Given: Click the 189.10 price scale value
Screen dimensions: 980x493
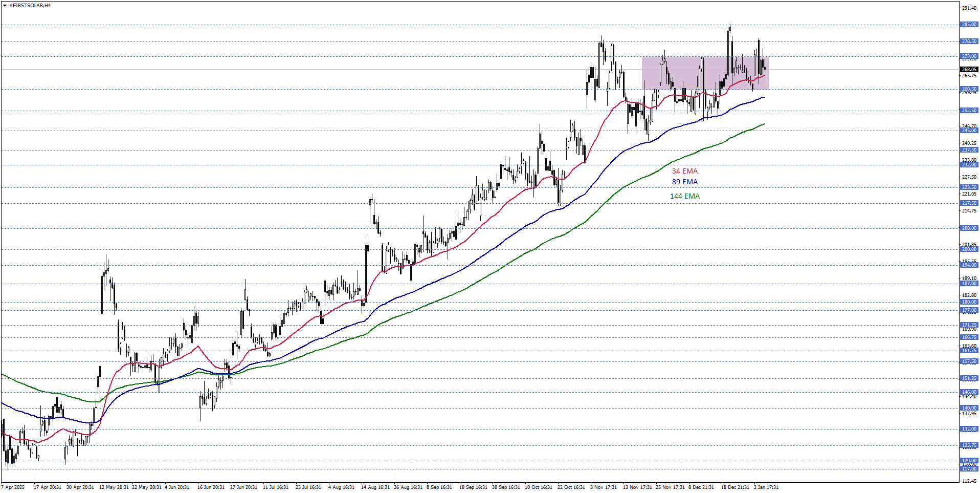Looking at the screenshot, I should click(x=969, y=278).
